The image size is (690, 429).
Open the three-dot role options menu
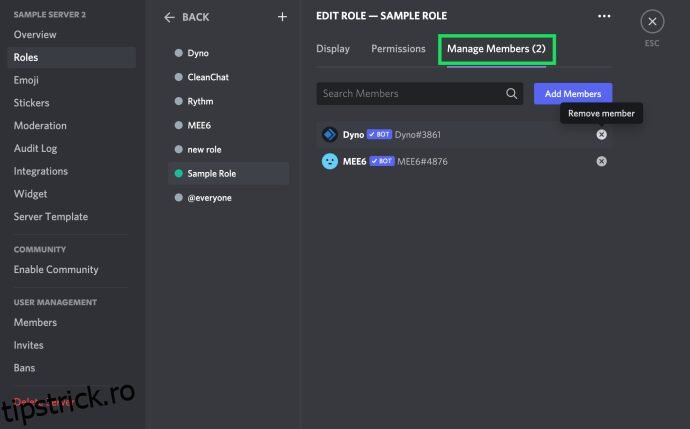pos(603,16)
